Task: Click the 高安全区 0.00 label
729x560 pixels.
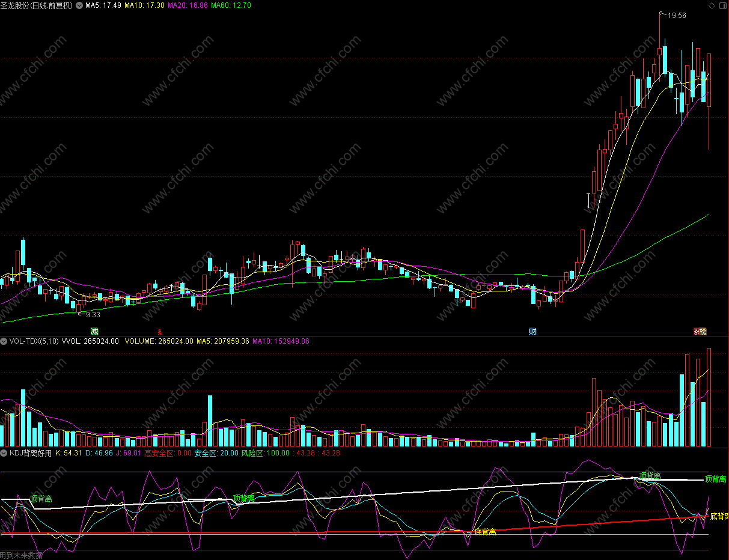Action: click(x=168, y=453)
